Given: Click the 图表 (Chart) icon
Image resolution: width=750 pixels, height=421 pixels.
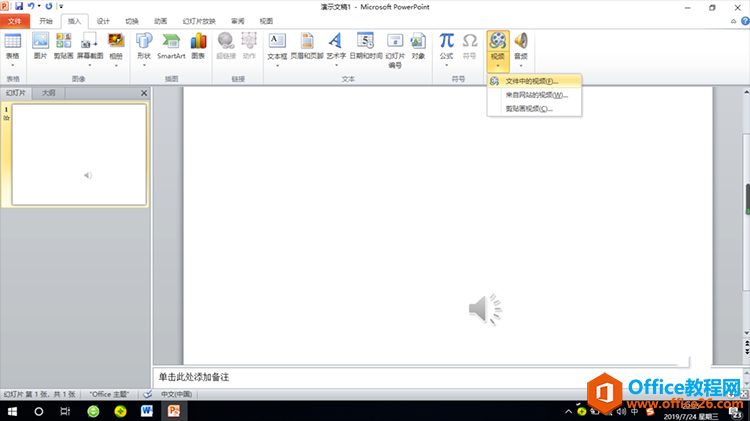Looking at the screenshot, I should (198, 45).
